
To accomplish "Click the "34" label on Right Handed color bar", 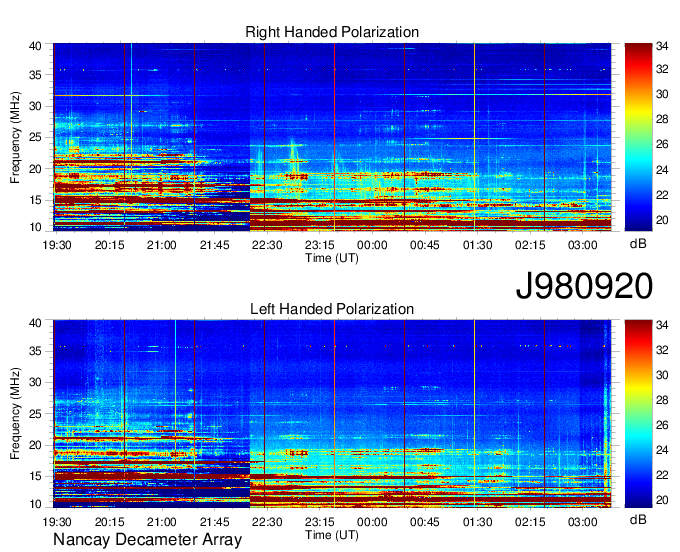I will [662, 46].
